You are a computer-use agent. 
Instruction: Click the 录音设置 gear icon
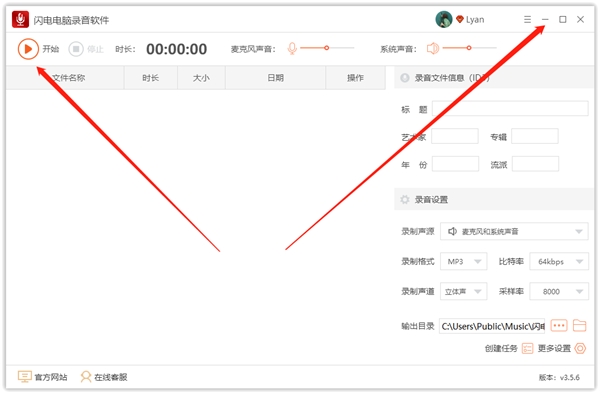(405, 200)
